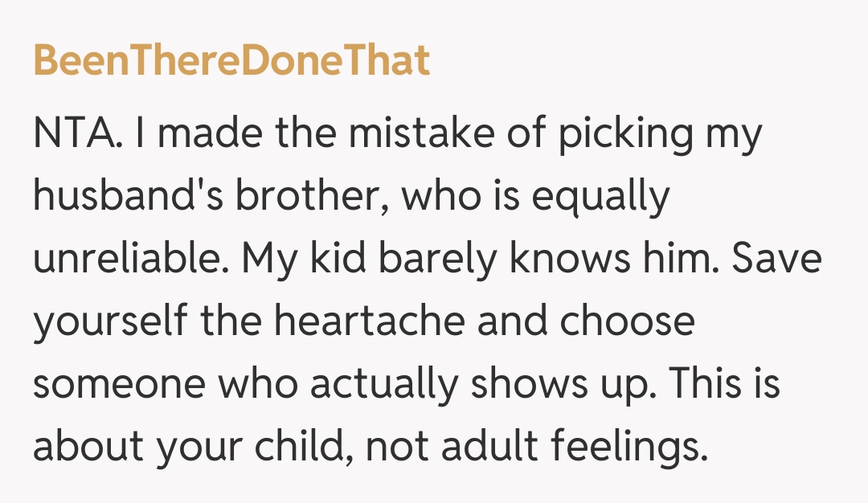Click the word "choose" in the comment
The height and width of the screenshot is (503, 868).
(626, 322)
